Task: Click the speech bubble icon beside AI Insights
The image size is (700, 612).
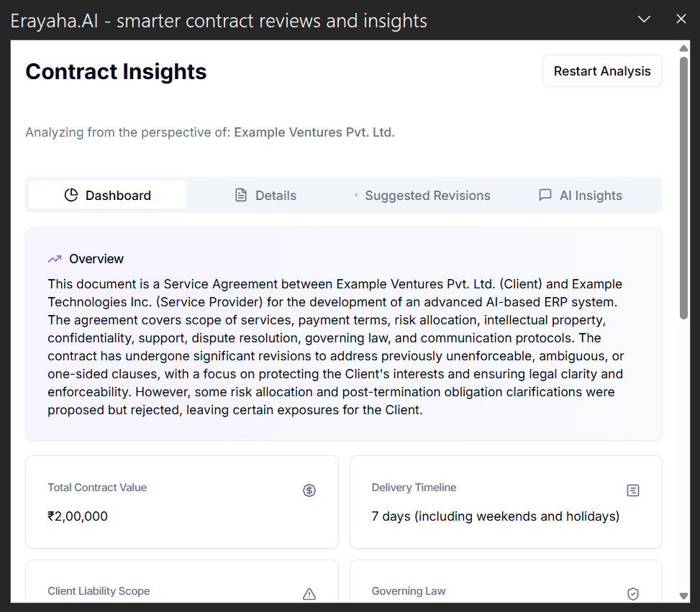Action: (545, 195)
